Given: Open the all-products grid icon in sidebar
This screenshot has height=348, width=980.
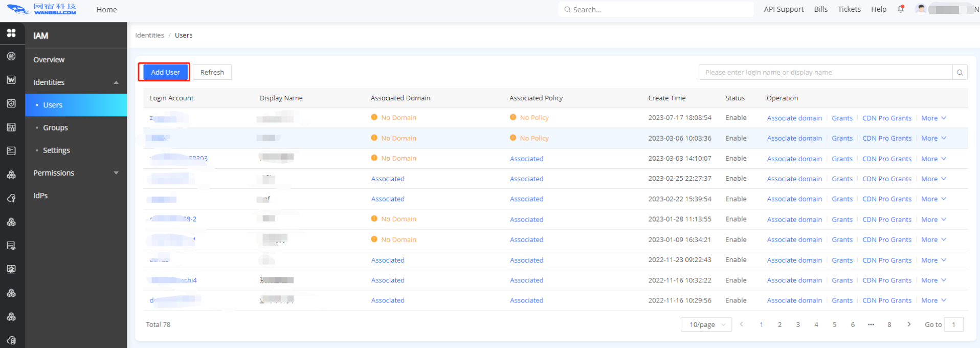Looking at the screenshot, I should [x=11, y=33].
